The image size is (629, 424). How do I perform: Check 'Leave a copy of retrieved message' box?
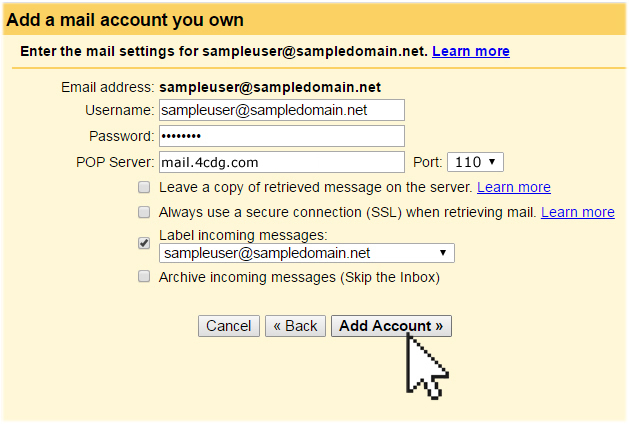[144, 187]
